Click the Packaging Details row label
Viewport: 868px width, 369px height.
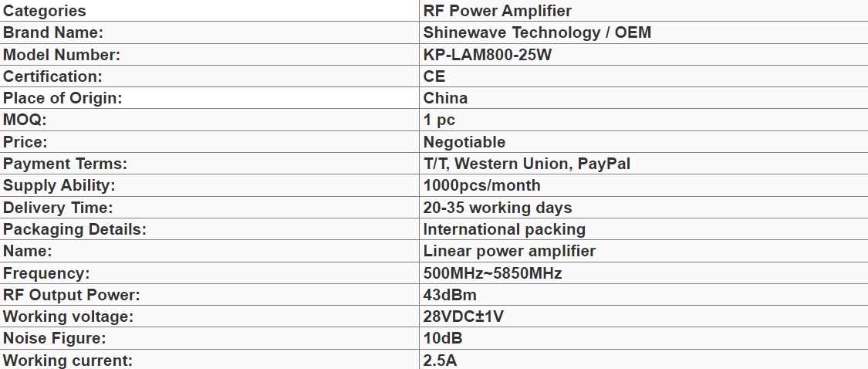tap(75, 229)
